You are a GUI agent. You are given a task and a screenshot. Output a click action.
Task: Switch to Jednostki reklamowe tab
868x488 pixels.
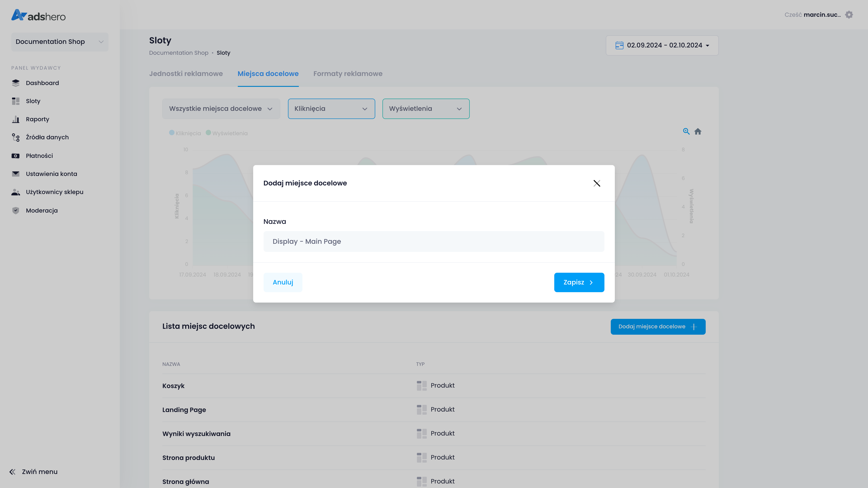tap(186, 74)
